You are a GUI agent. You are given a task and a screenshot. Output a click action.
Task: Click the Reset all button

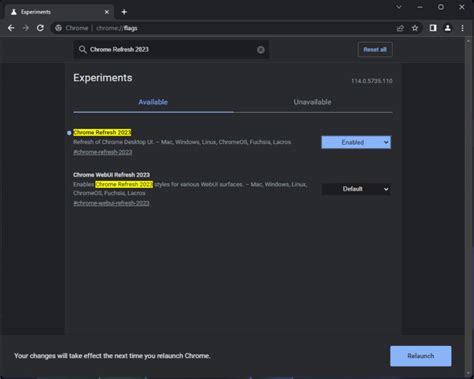pyautogui.click(x=375, y=50)
